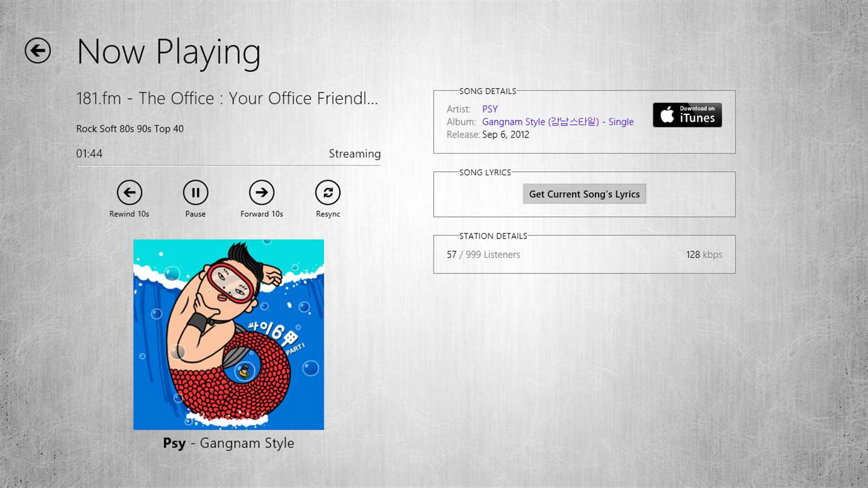Open the Download on iTunes badge
Viewport: 868px width, 488px height.
click(x=687, y=114)
